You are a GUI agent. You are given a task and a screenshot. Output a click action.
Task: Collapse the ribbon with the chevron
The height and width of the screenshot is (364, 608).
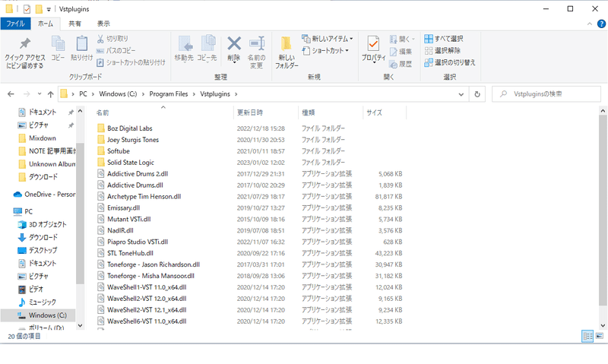[590, 24]
